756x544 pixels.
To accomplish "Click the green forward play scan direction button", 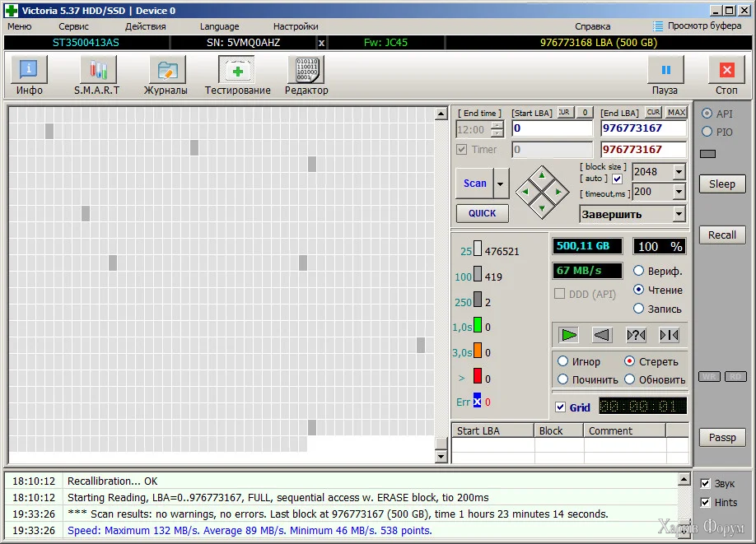I will coord(568,335).
